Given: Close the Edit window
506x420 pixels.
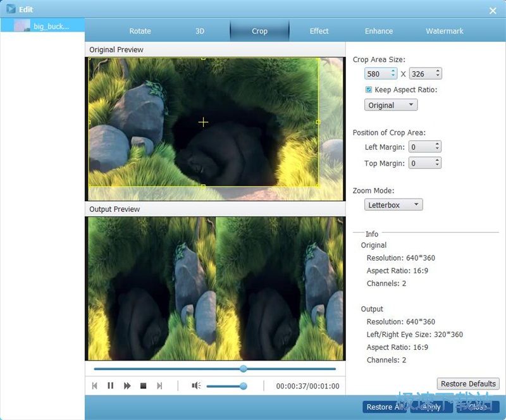Looking at the screenshot, I should [x=493, y=11].
